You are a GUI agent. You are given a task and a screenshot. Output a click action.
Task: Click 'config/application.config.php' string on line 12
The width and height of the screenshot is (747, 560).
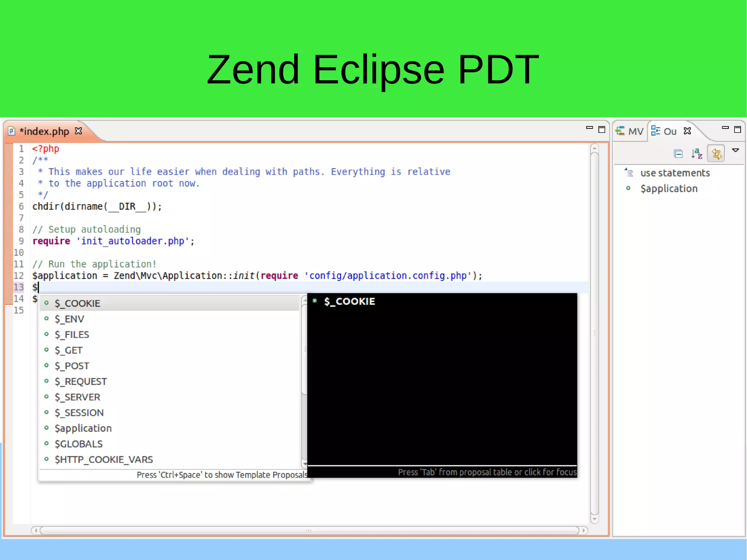[x=388, y=276]
